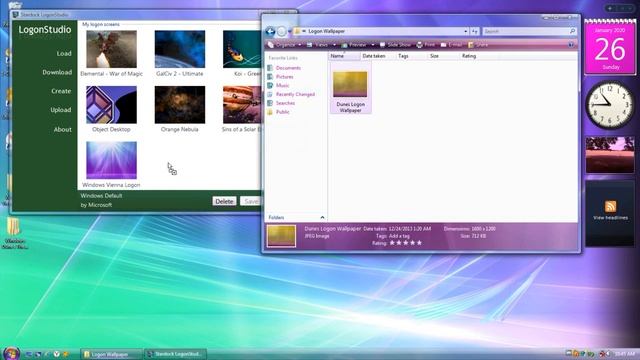Click the Preview toolbar button
This screenshot has height=360, width=640.
pyautogui.click(x=355, y=45)
